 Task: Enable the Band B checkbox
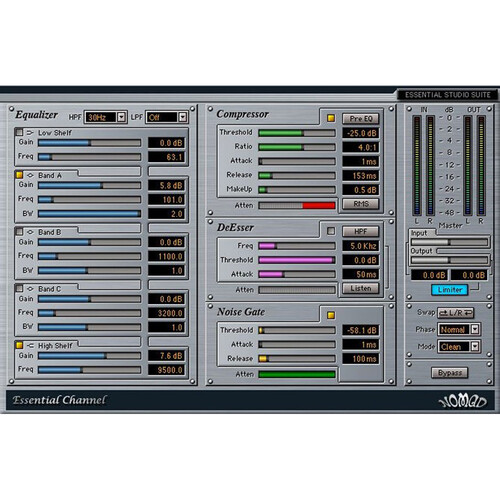click(x=19, y=231)
